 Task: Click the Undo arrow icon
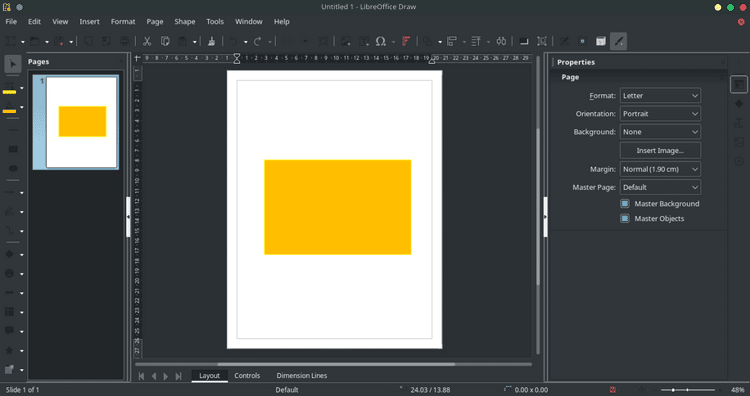[x=233, y=41]
